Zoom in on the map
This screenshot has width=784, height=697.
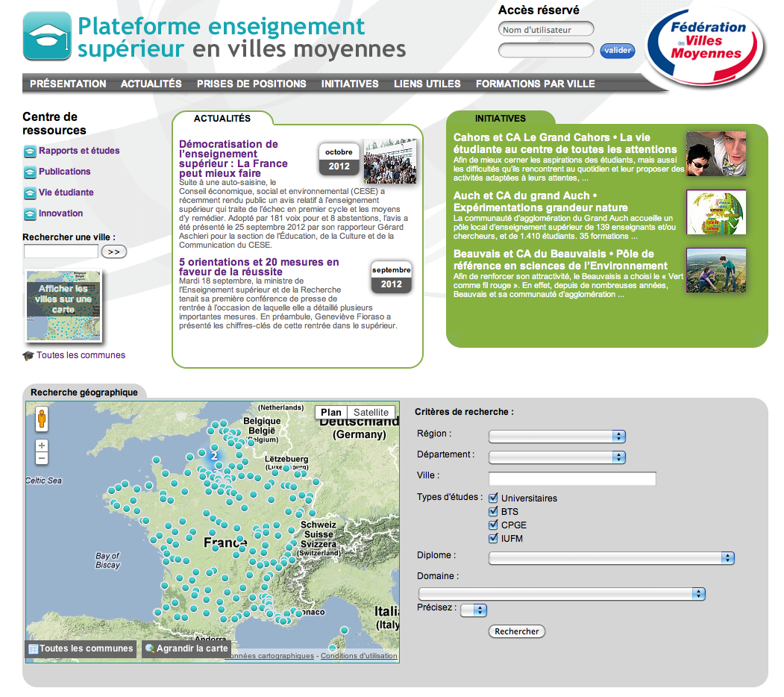tap(42, 446)
